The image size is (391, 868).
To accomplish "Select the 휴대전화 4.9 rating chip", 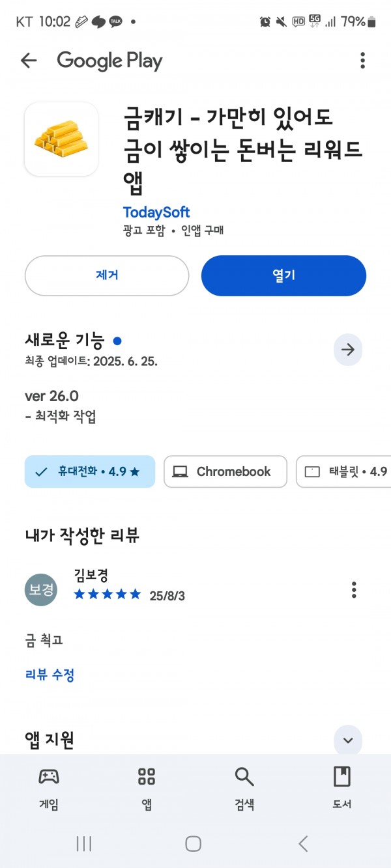I will [90, 472].
